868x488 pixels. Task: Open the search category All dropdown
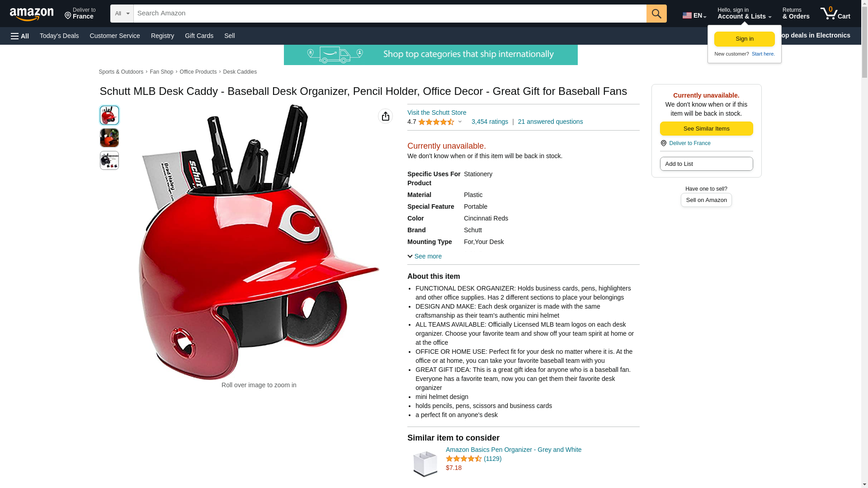pos(122,14)
